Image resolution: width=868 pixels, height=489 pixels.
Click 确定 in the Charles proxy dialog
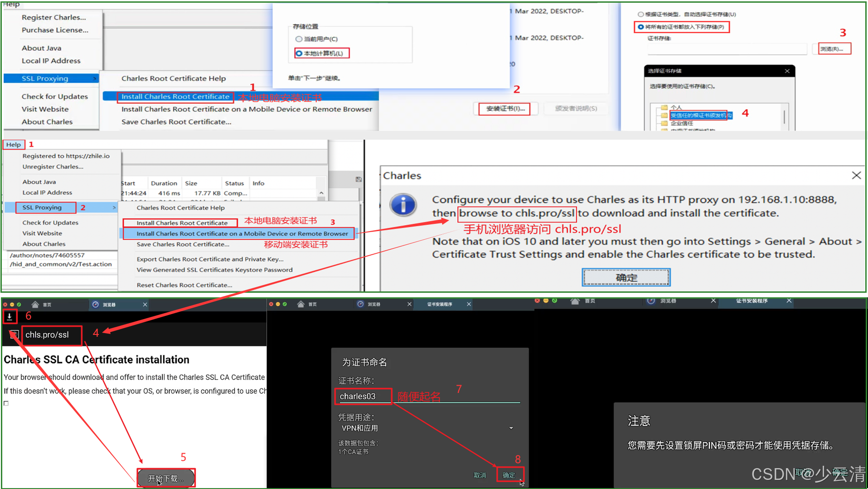click(x=626, y=277)
